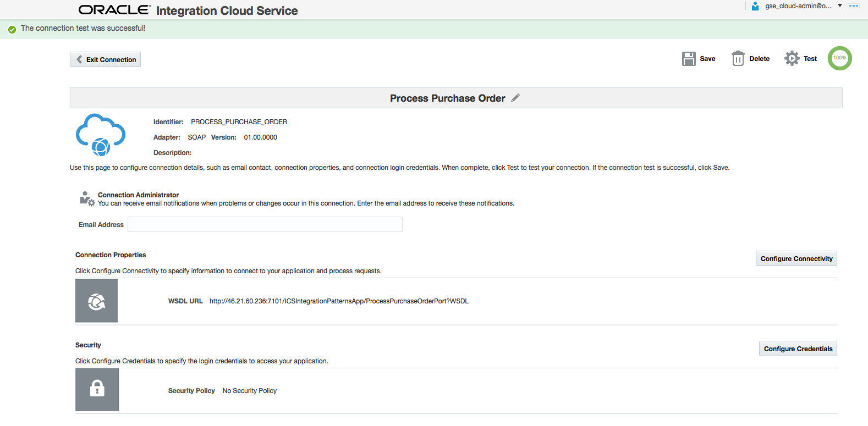This screenshot has width=868, height=426.
Task: Click the WSDL URL value text
Action: 339,301
